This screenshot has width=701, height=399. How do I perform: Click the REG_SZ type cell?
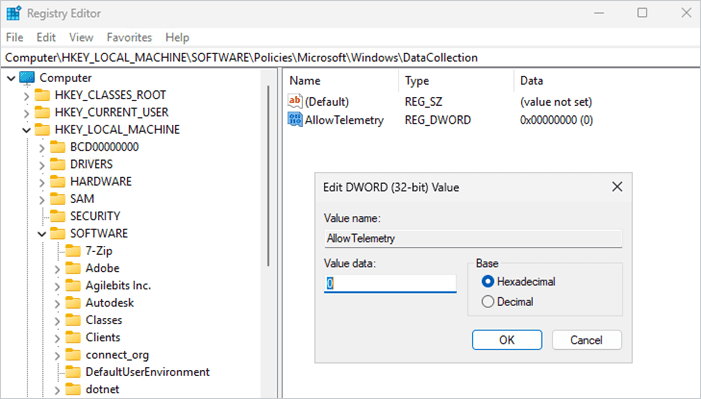(x=423, y=102)
